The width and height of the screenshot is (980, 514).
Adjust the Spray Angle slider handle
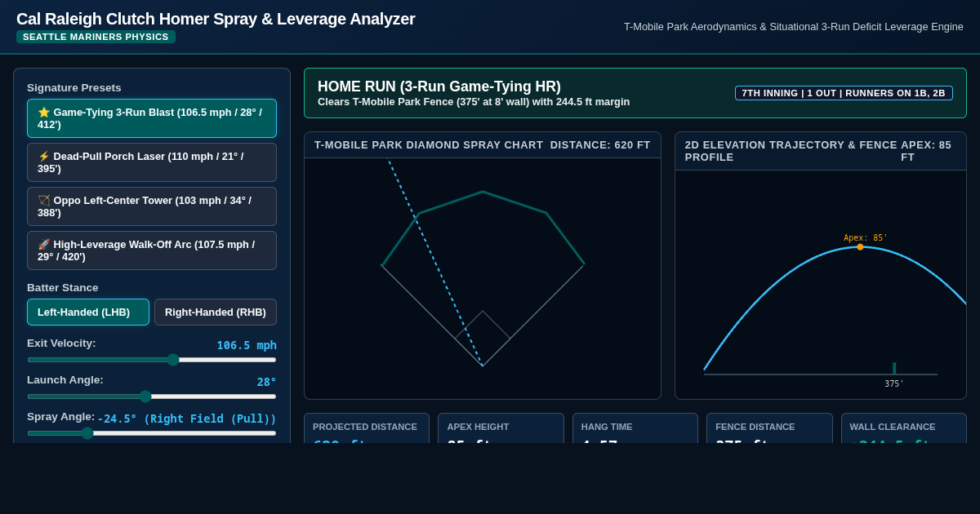tap(87, 433)
